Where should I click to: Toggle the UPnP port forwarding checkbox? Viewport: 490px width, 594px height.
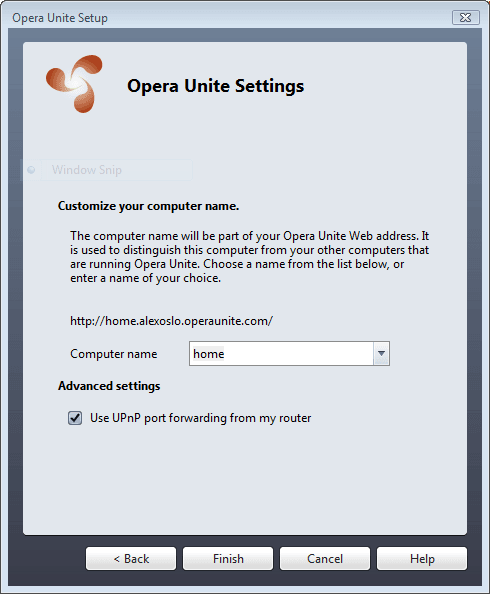pyautogui.click(x=75, y=418)
